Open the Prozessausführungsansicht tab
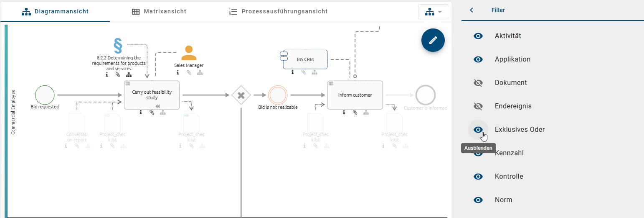 point(279,11)
